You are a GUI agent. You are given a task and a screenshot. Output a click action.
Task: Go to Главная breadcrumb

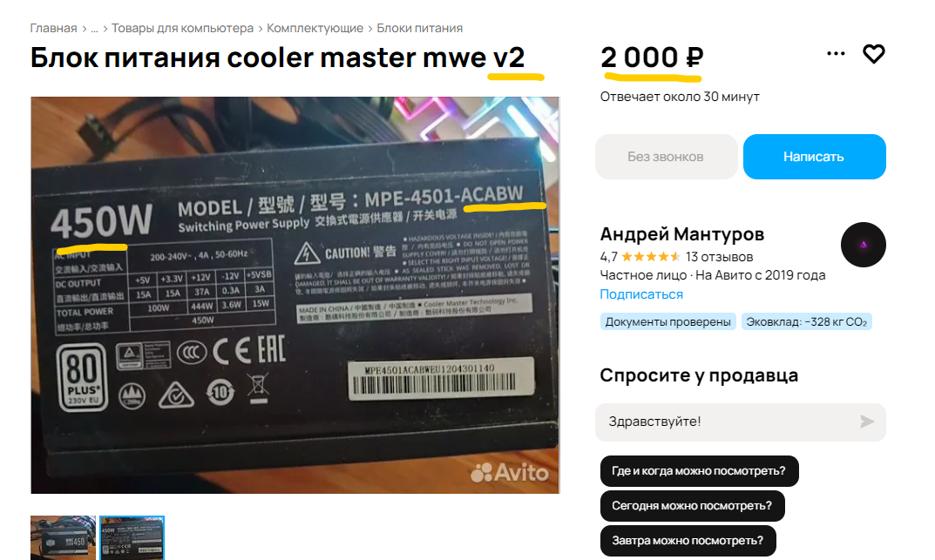pyautogui.click(x=54, y=28)
